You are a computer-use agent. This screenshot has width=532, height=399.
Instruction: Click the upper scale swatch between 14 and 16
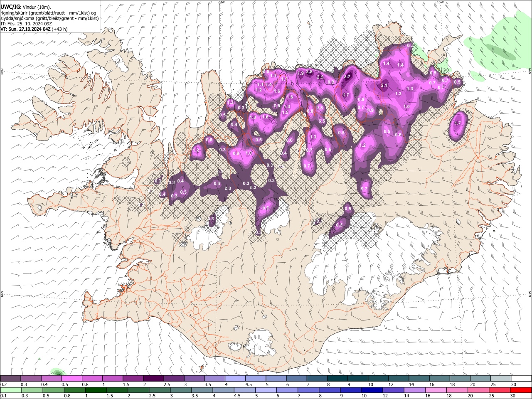[x=419, y=378]
